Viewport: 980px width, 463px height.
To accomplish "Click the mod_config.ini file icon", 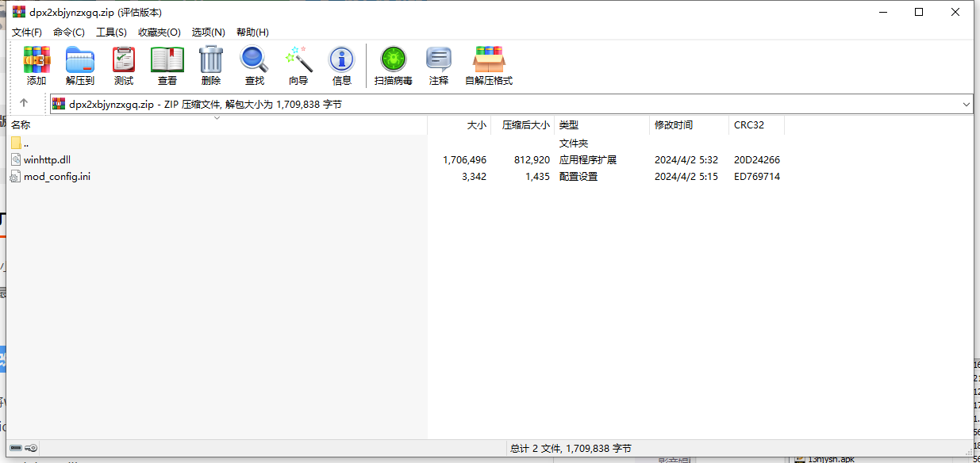I will coord(16,176).
